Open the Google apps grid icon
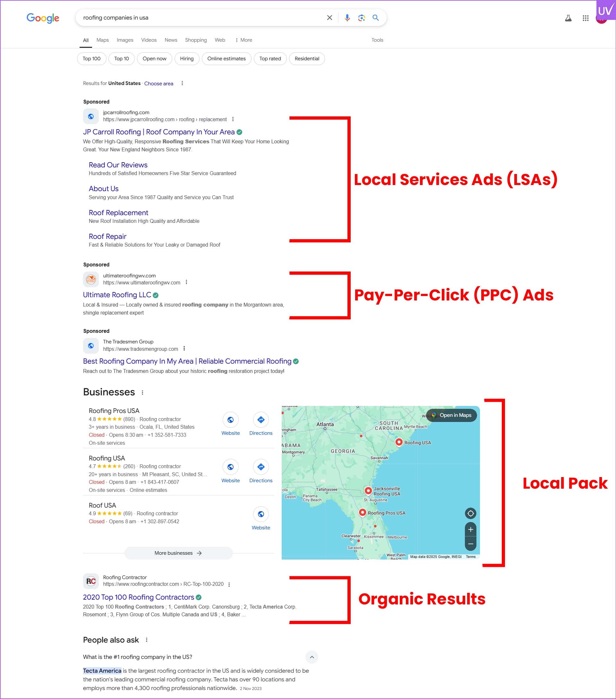The width and height of the screenshot is (616, 699). pos(585,18)
